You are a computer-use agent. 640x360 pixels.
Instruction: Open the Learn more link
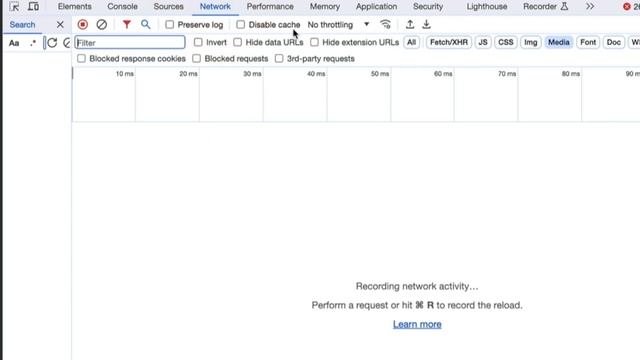[x=417, y=324]
